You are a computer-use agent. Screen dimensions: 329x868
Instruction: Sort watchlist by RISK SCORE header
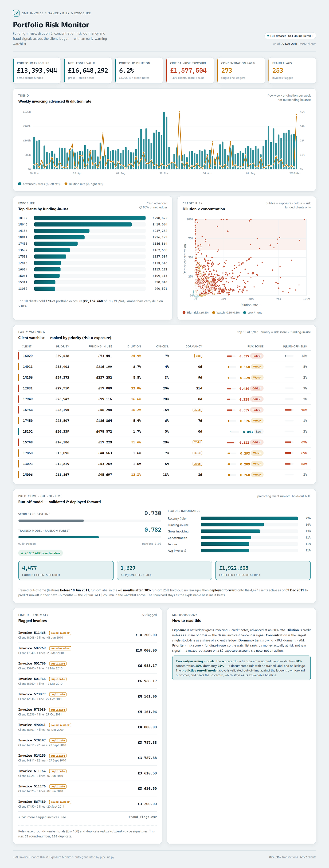pos(255,346)
